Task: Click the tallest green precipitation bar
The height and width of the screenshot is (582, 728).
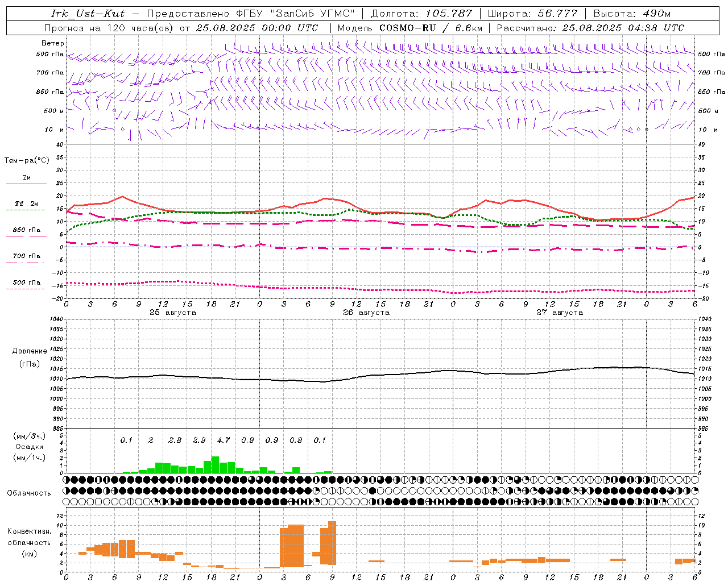Action: pos(215,464)
